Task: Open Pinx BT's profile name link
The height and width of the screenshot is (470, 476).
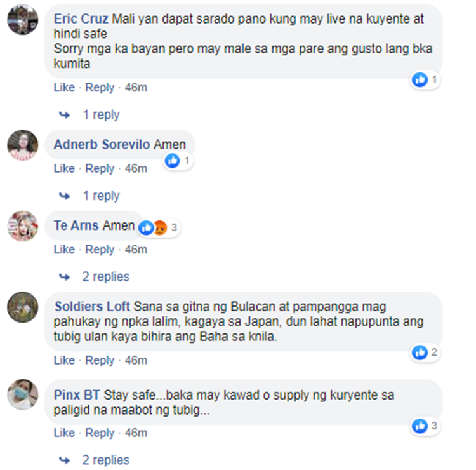Action: [x=77, y=395]
